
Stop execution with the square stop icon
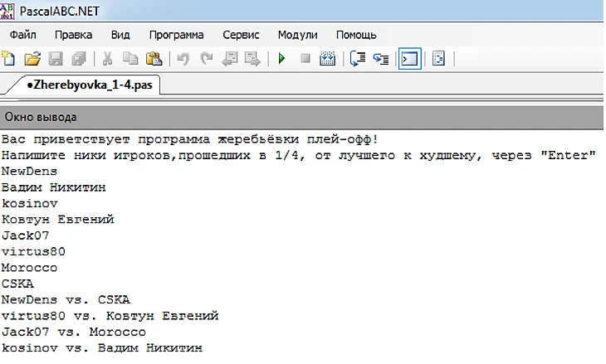pyautogui.click(x=305, y=58)
